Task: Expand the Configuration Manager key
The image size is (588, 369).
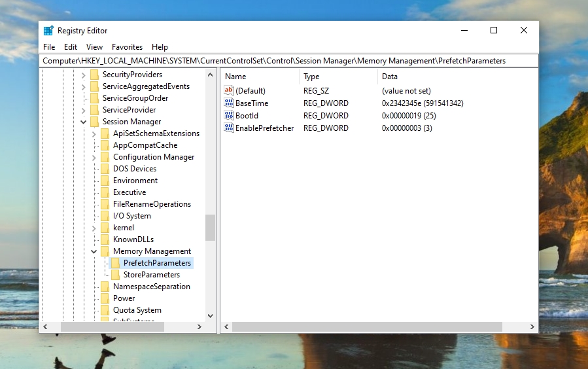Action: pos(94,158)
